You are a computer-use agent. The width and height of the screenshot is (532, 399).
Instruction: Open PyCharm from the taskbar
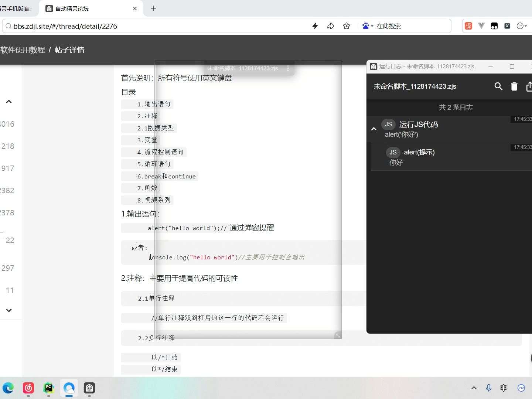(x=49, y=388)
